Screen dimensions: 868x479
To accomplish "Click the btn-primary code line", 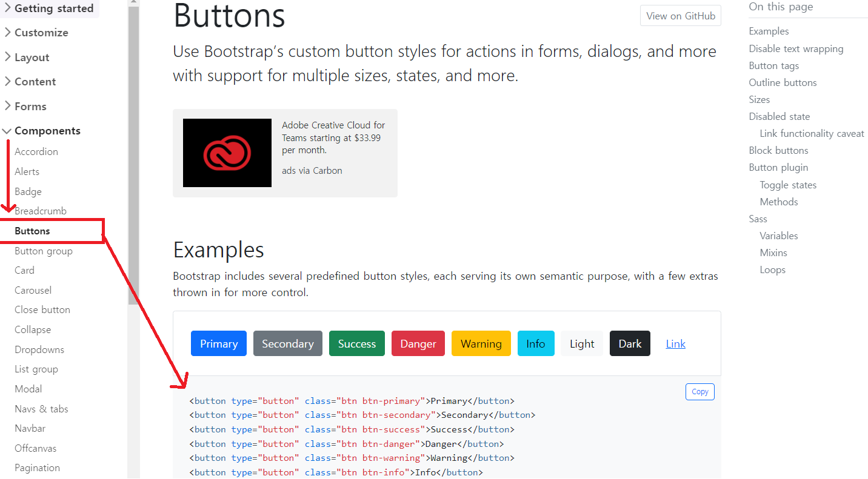I will 352,401.
